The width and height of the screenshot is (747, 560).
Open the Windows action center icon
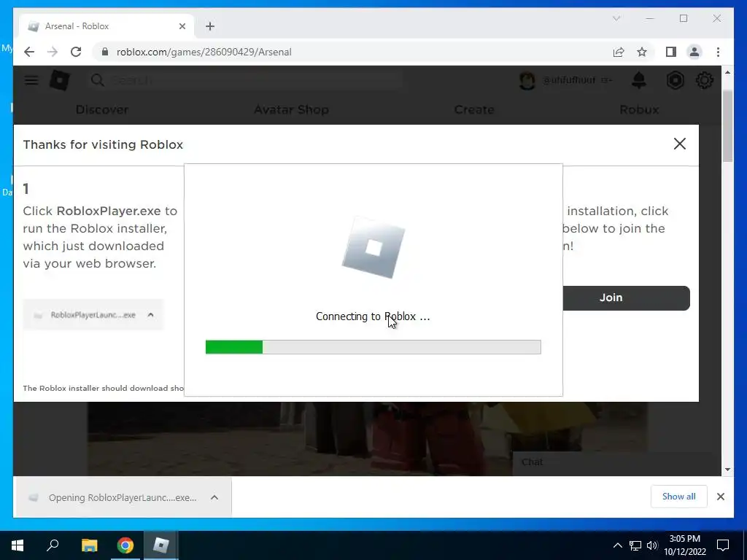click(723, 545)
